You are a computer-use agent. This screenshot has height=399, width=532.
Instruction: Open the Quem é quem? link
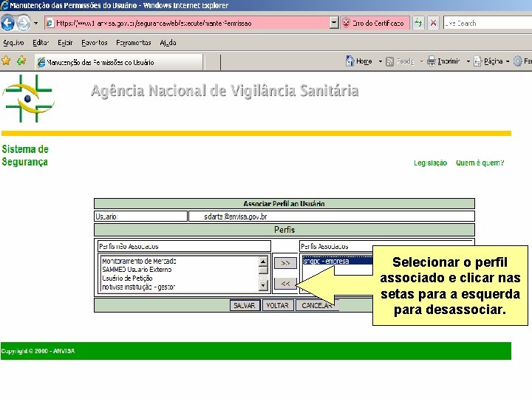tap(480, 163)
